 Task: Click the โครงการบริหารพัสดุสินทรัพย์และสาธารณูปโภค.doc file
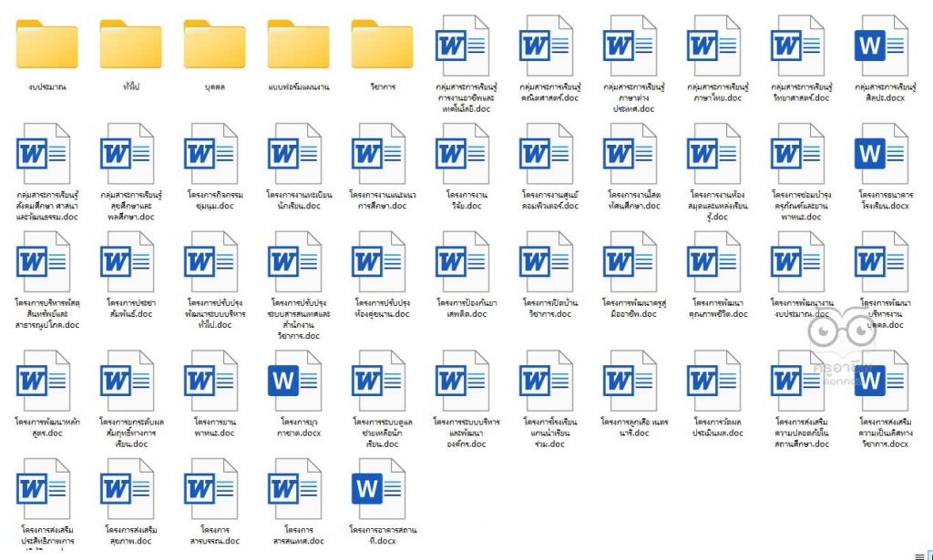point(43,261)
